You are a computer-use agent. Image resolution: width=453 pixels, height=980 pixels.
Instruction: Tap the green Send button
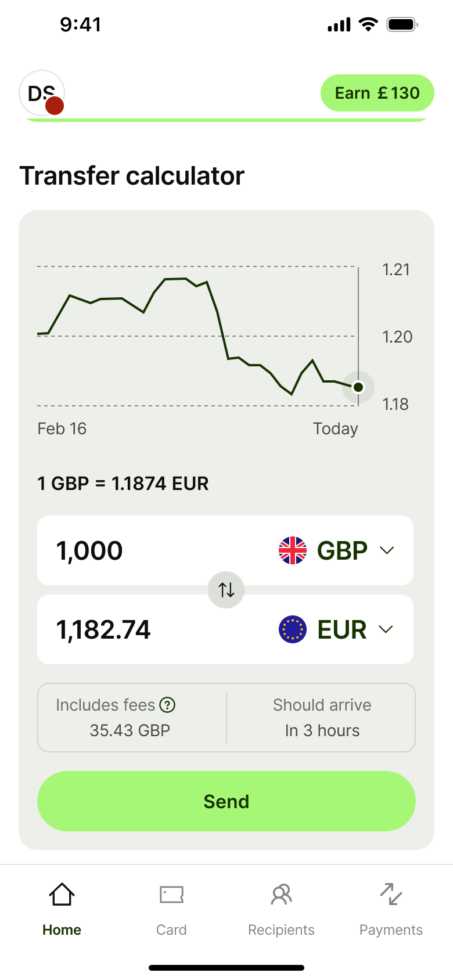227,801
